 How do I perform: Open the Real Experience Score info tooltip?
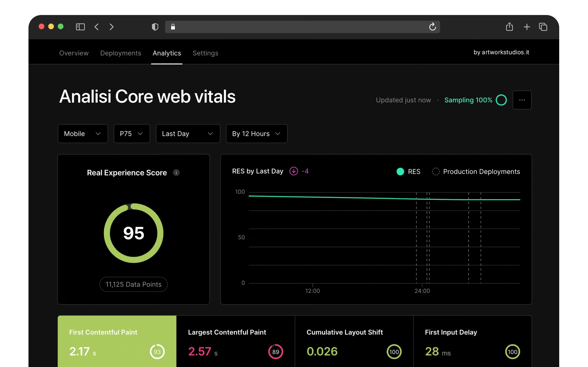coord(176,172)
